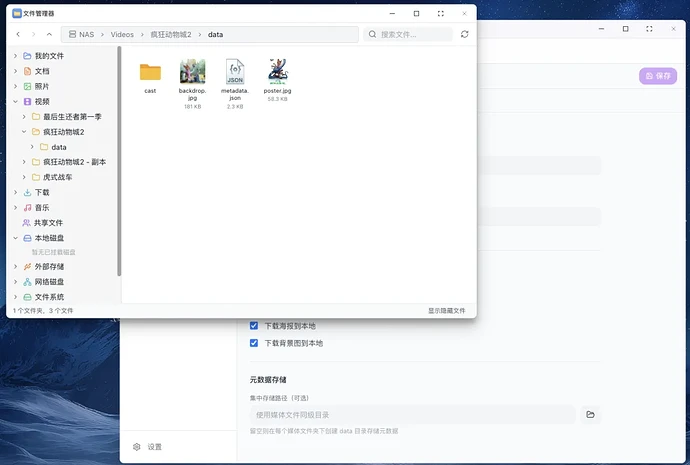Click the refresh icon beside search box
Viewport: 690px width, 465px height.
pyautogui.click(x=465, y=34)
